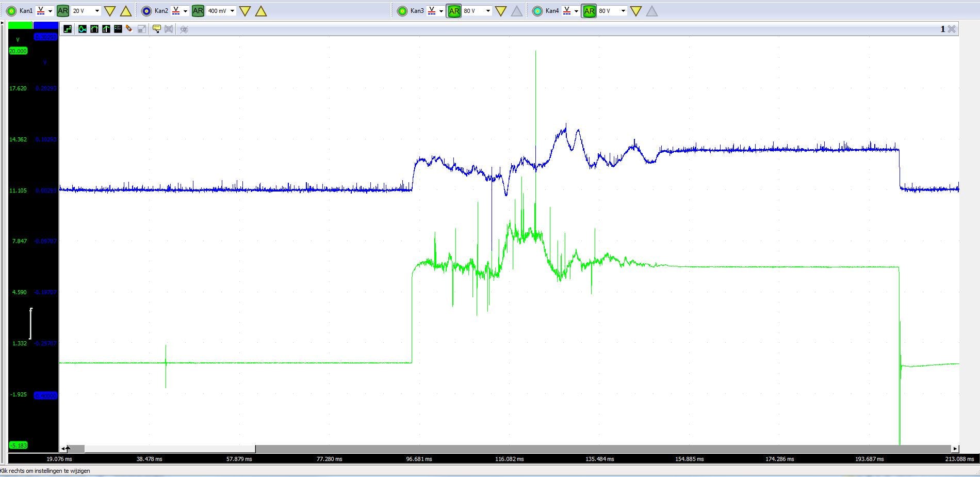
Task: Open the Kan1 20 V range dropdown
Action: point(96,11)
